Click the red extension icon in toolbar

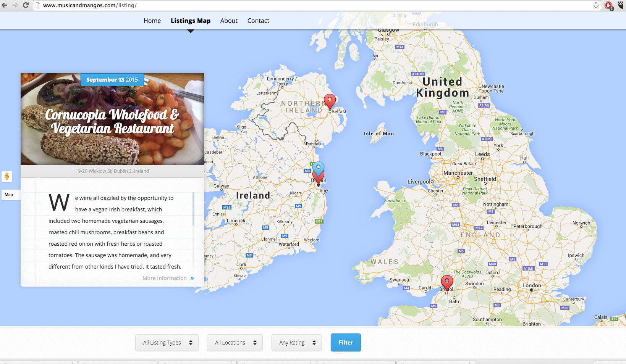(x=608, y=5)
